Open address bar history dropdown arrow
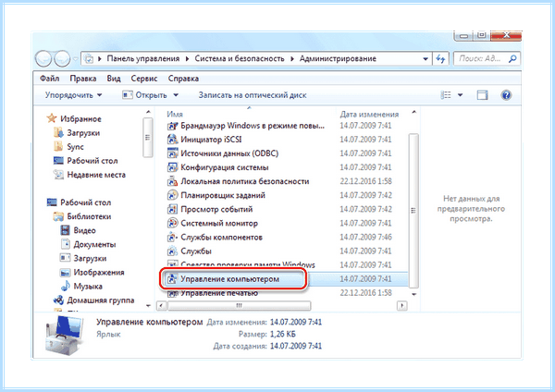Image resolution: width=555 pixels, height=392 pixels. 425,59
